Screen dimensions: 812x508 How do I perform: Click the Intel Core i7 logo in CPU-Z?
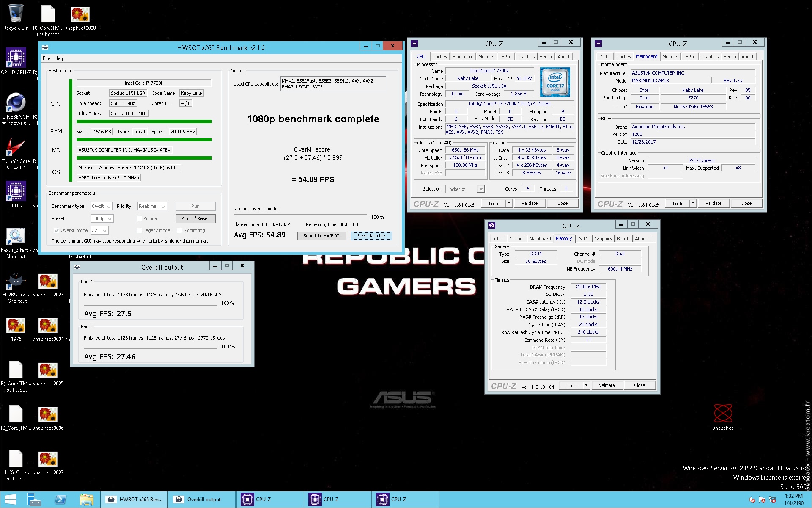point(555,82)
